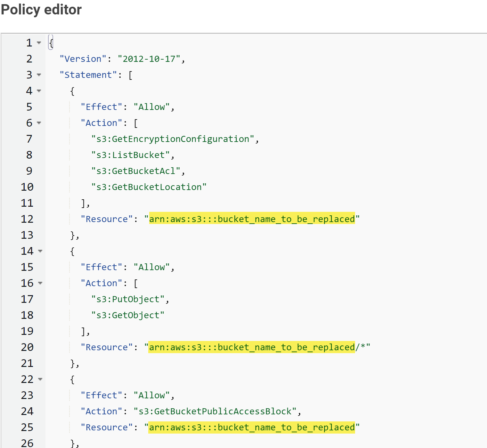The image size is (487, 448).
Task: Click the "Version" key on line 2
Action: click(83, 59)
